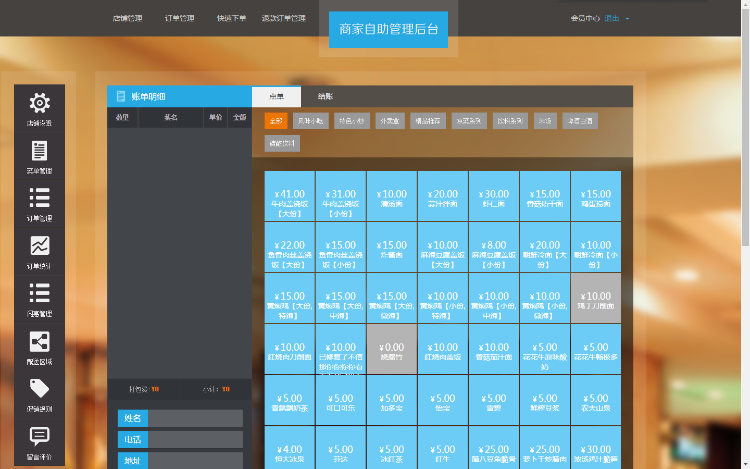Click the 会员中心 link at top right

point(585,18)
